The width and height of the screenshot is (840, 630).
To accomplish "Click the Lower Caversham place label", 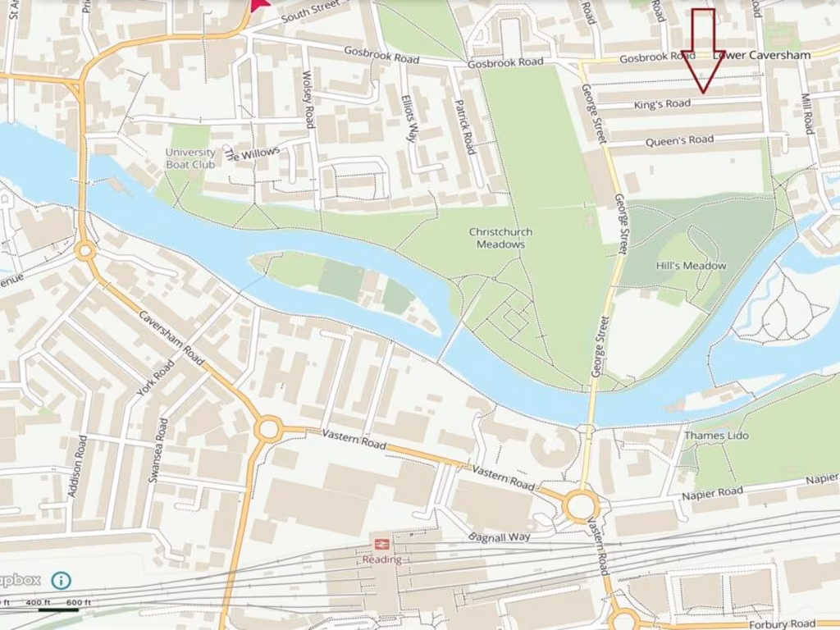I will pos(762,55).
